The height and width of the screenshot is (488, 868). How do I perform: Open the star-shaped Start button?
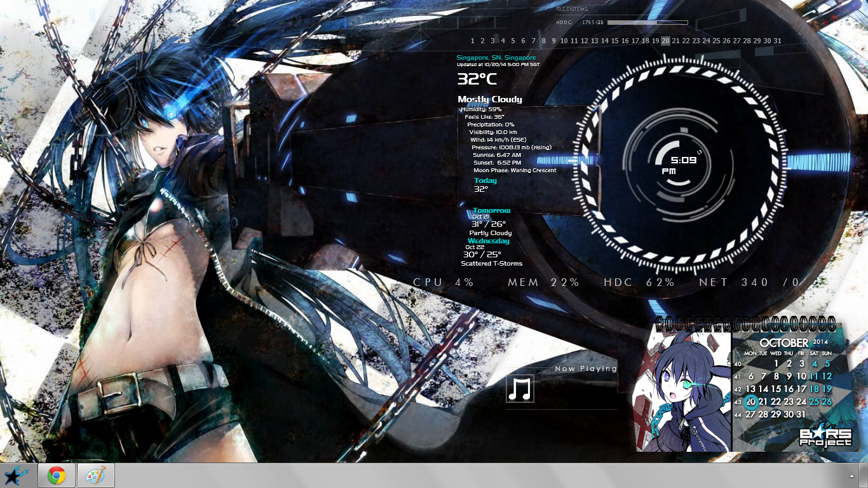pos(17,475)
